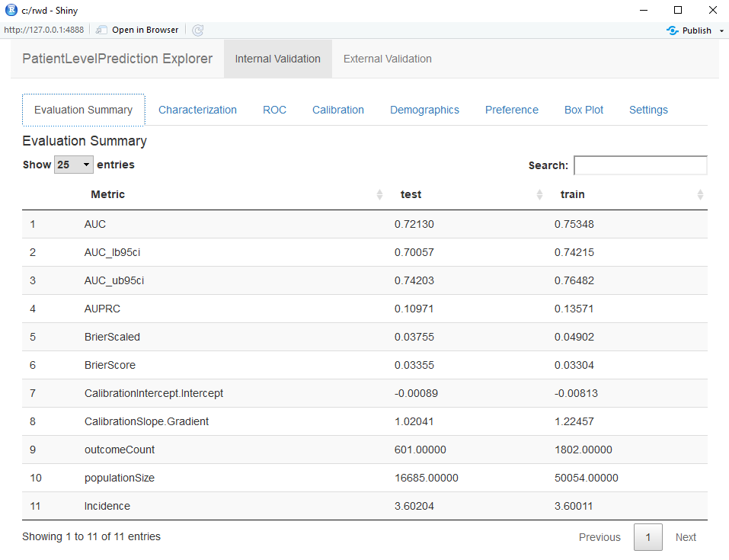This screenshot has height=560, width=729.
Task: Open the Show entries dropdown
Action: (x=73, y=165)
